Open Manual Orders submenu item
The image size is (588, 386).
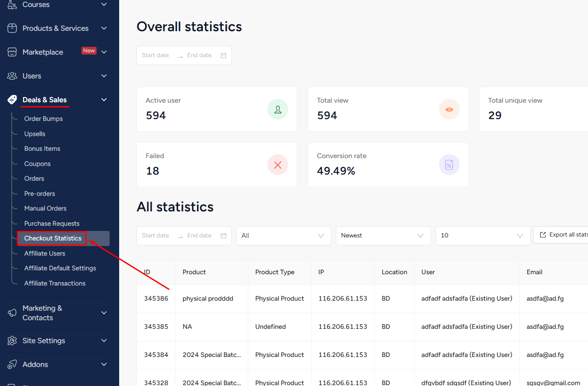[45, 208]
